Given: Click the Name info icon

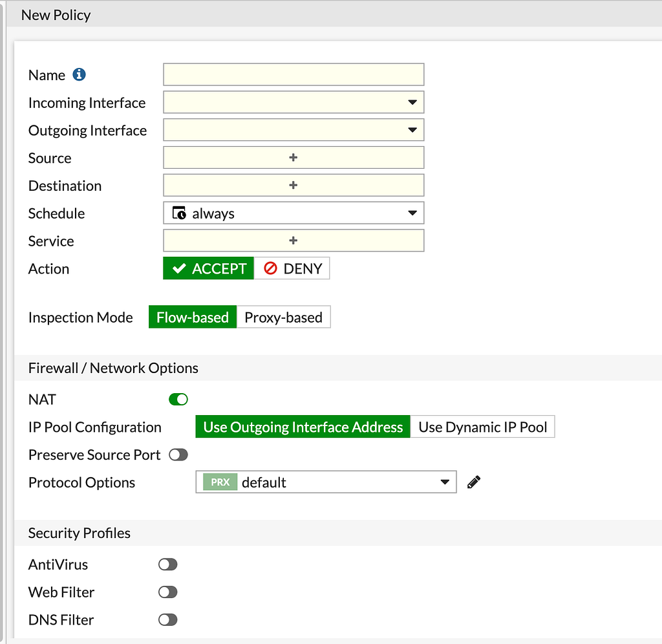Looking at the screenshot, I should click(x=79, y=75).
